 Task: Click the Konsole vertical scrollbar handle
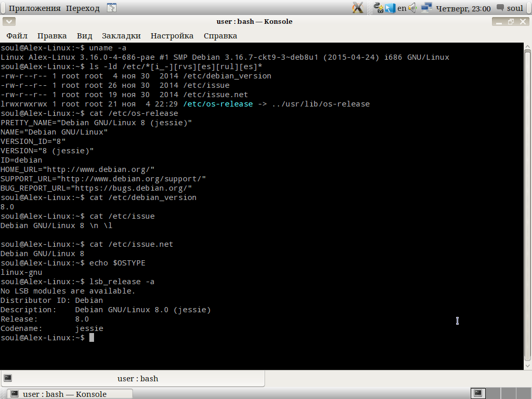[x=528, y=206]
